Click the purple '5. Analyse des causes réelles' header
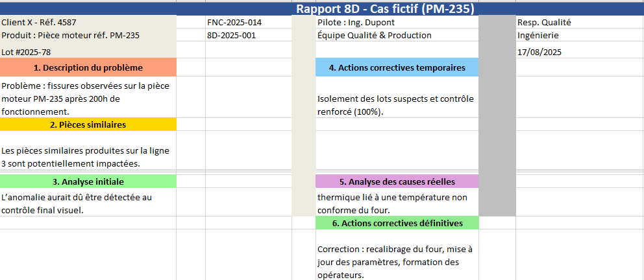 [x=397, y=181]
